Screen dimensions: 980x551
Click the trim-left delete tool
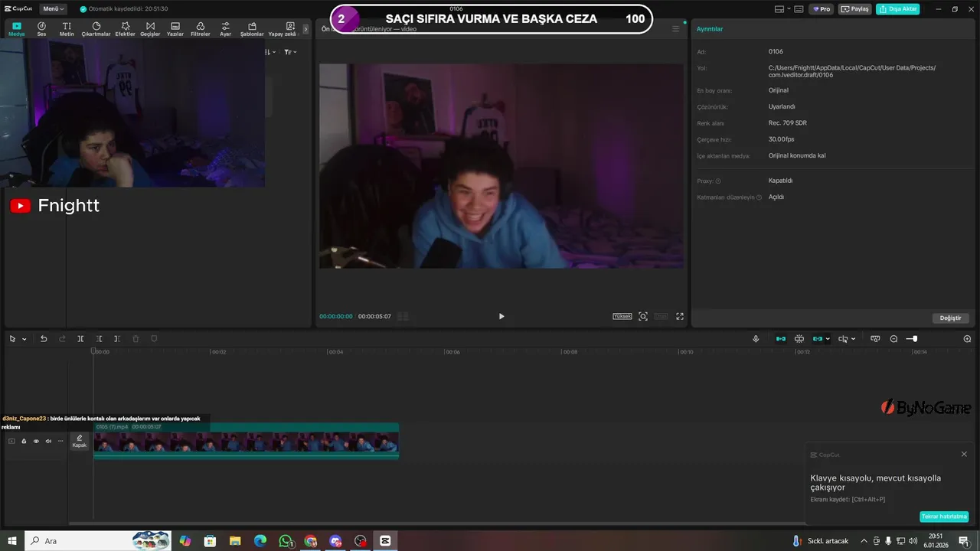point(99,339)
